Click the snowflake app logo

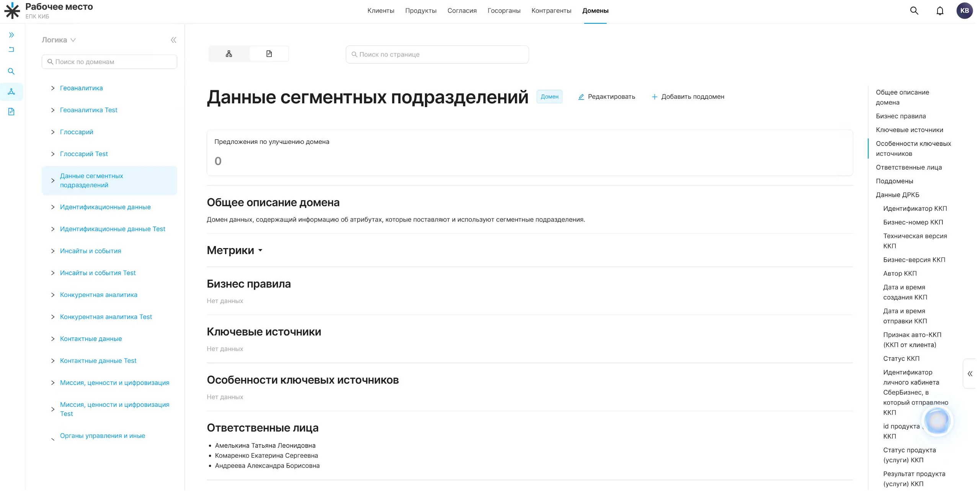pyautogui.click(x=12, y=10)
